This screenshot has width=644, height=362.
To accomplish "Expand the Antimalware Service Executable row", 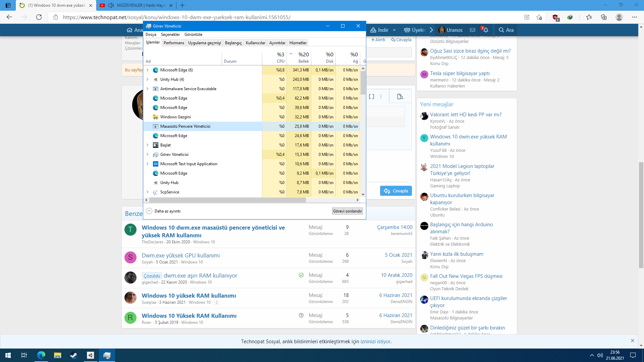I will click(x=148, y=89).
